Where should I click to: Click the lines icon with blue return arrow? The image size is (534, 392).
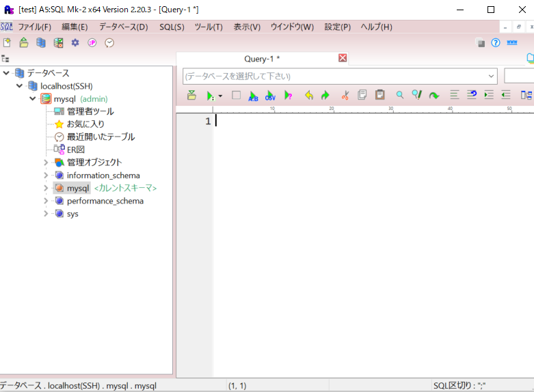coord(472,95)
